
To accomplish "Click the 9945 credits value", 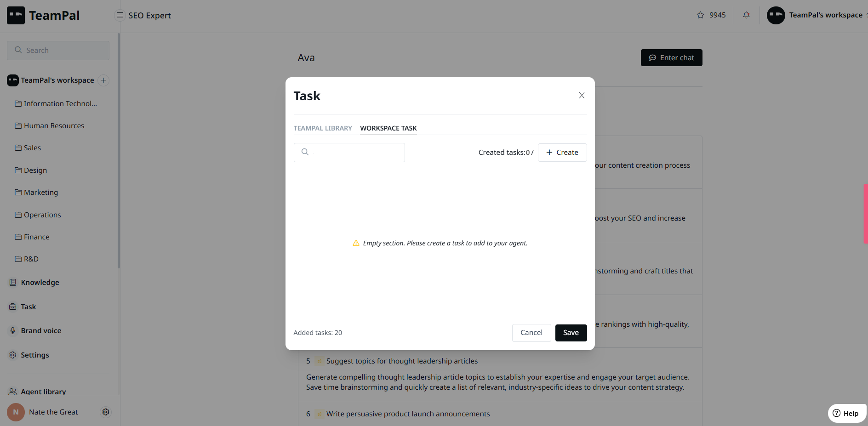I will (x=717, y=15).
